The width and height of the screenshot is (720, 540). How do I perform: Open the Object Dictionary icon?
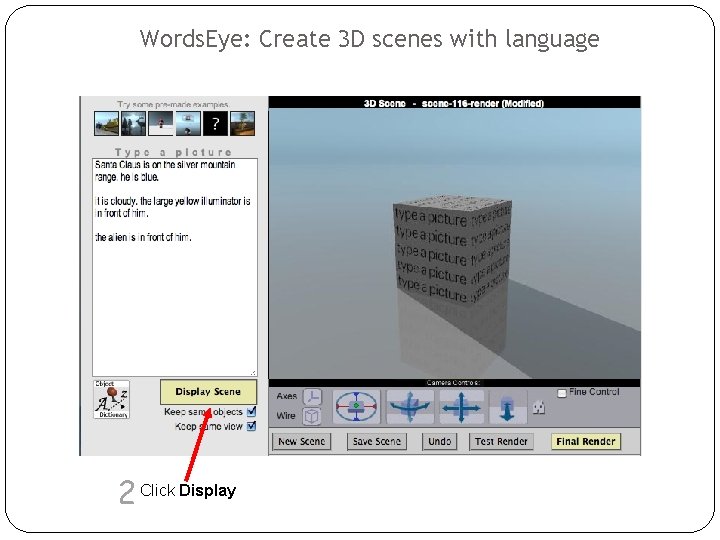pyautogui.click(x=112, y=399)
